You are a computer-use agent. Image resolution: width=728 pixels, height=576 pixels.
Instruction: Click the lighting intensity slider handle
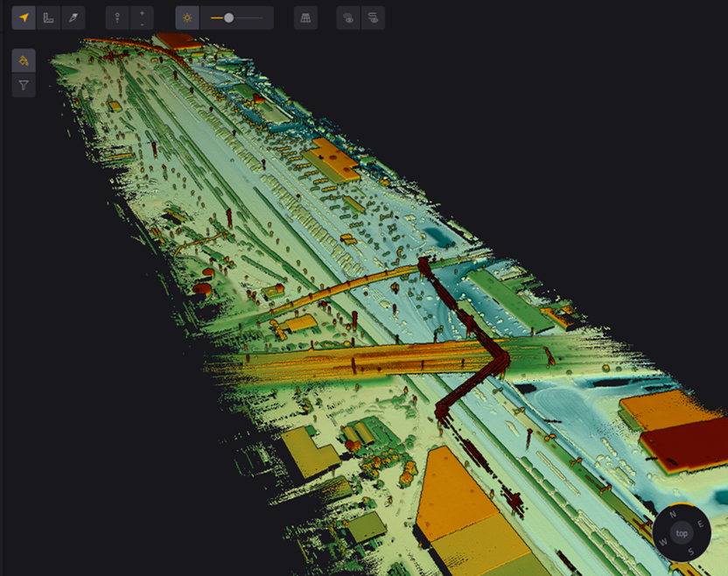(x=228, y=18)
